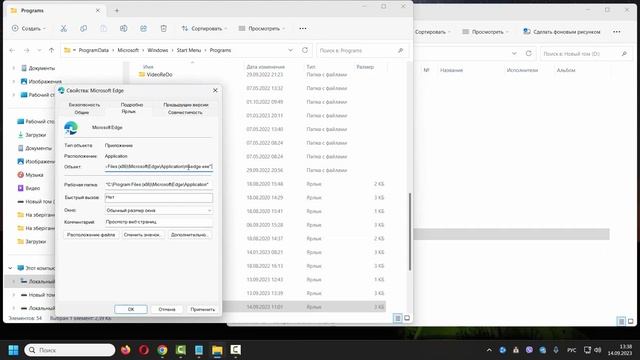Viewport: 640px width, 360px height.
Task: Open the Окно window size dropdown
Action: [159, 211]
